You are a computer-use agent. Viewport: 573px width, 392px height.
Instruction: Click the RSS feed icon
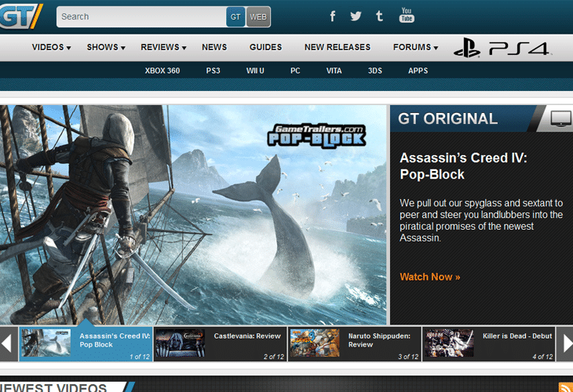point(566,387)
